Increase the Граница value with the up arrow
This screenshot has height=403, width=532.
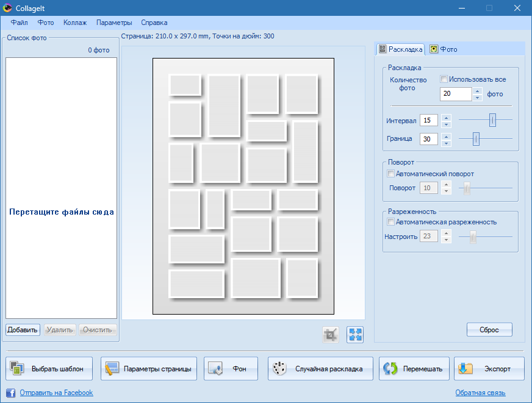coord(446,137)
